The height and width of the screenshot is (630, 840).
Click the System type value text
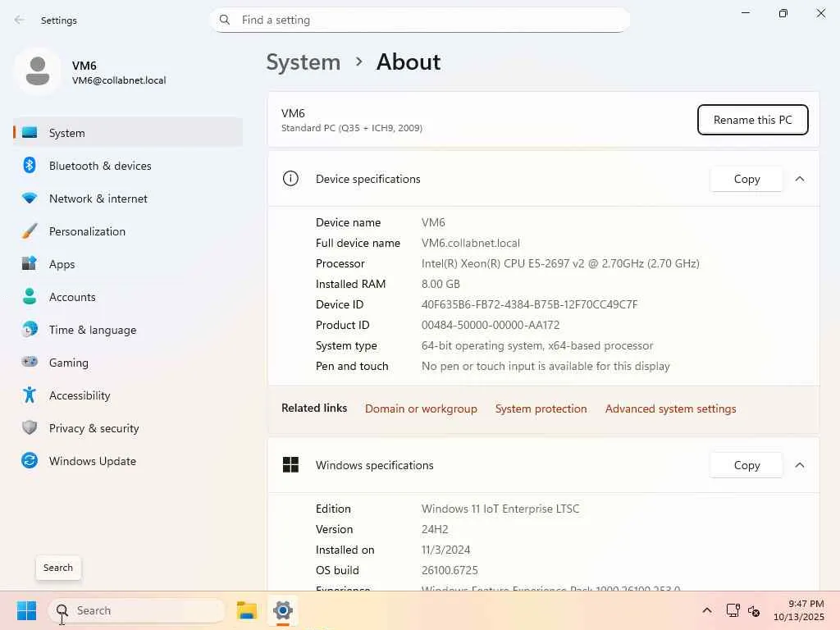coord(537,345)
